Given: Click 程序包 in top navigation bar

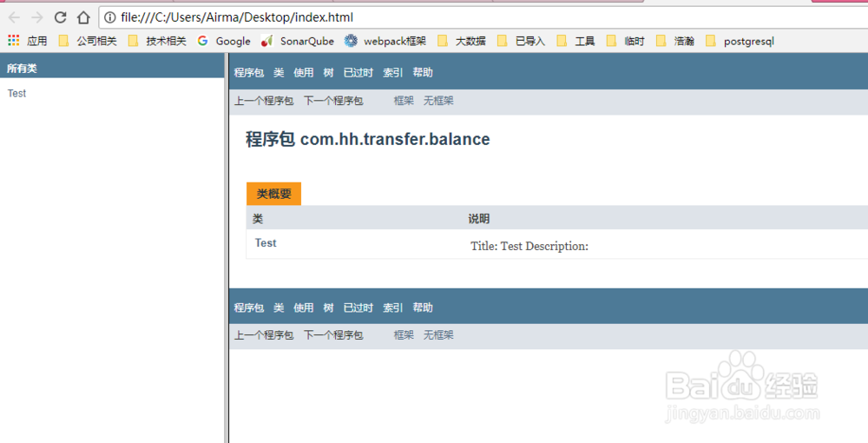Looking at the screenshot, I should click(x=248, y=73).
